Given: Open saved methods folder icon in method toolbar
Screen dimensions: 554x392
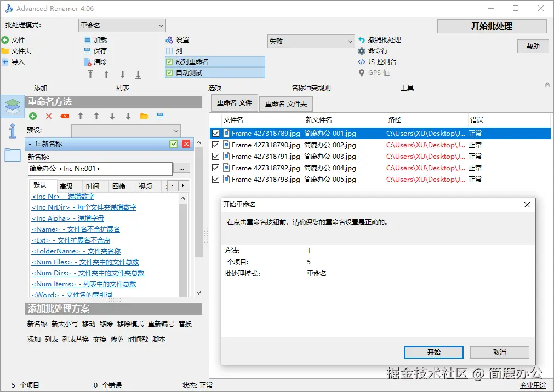Looking at the screenshot, I should 144,116.
